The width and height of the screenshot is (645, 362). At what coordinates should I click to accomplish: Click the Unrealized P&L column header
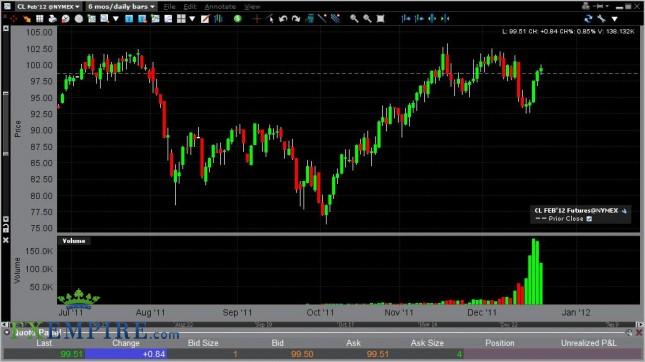coord(589,343)
